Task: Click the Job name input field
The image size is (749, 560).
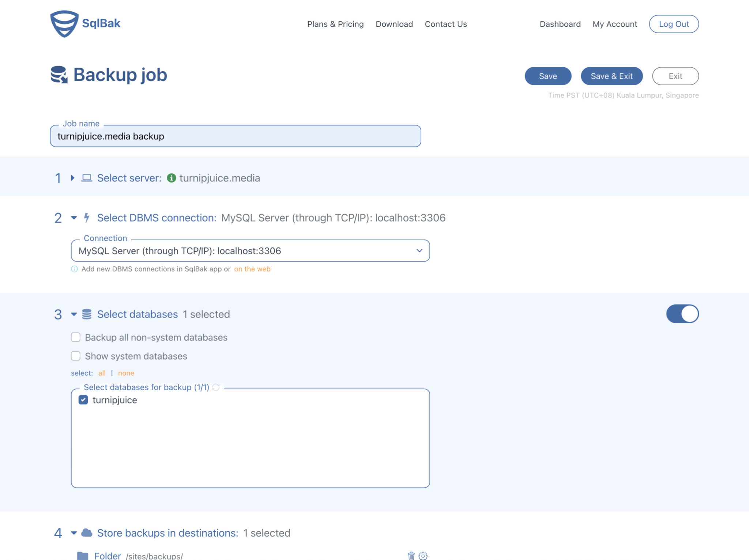Action: (x=235, y=136)
